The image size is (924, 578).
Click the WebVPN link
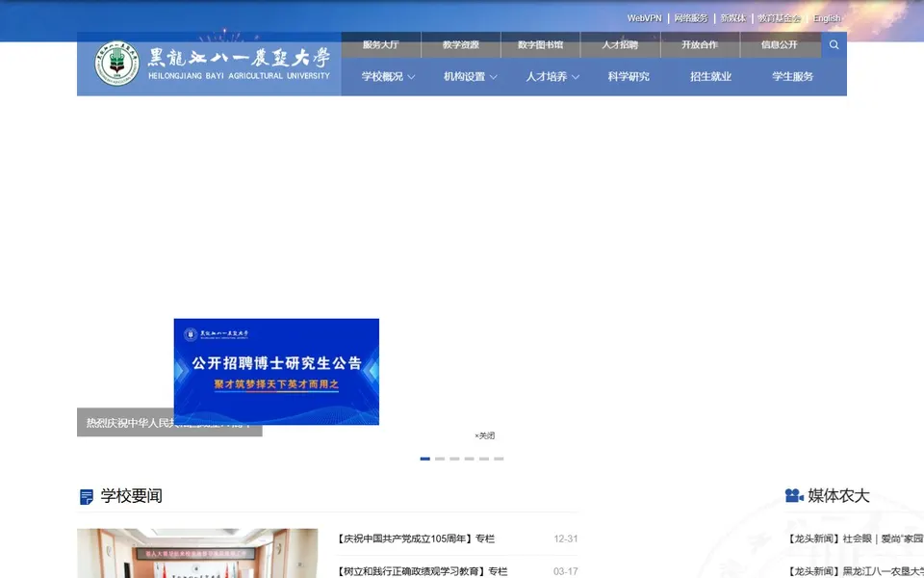point(644,18)
